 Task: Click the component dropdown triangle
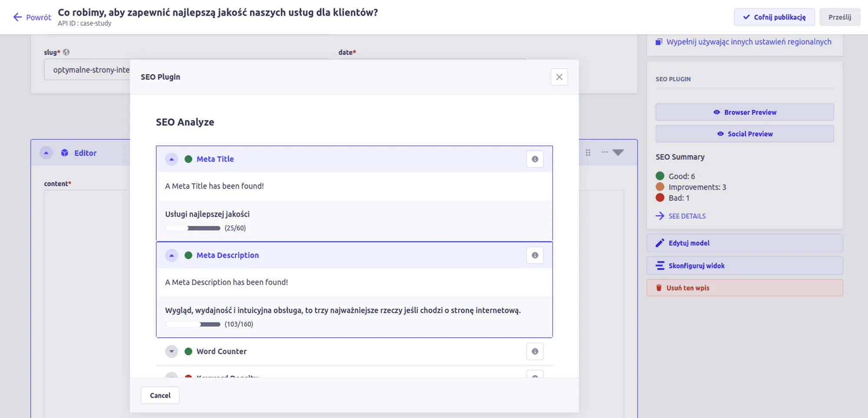tap(618, 153)
